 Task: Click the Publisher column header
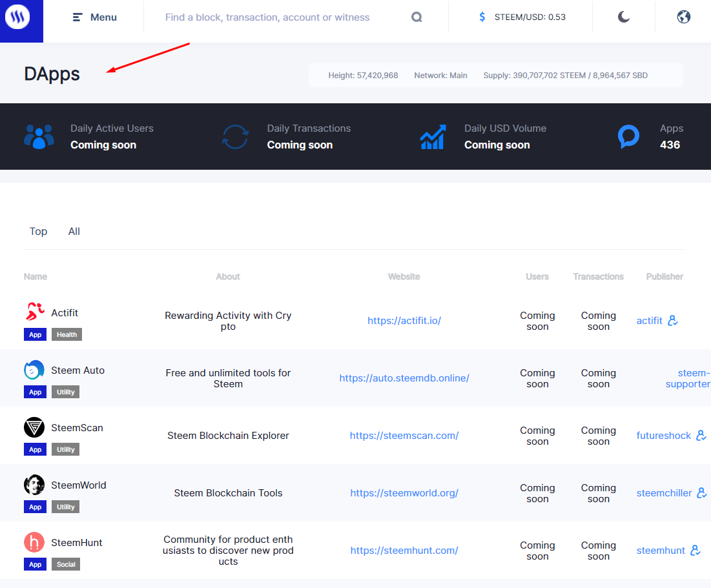pos(665,276)
